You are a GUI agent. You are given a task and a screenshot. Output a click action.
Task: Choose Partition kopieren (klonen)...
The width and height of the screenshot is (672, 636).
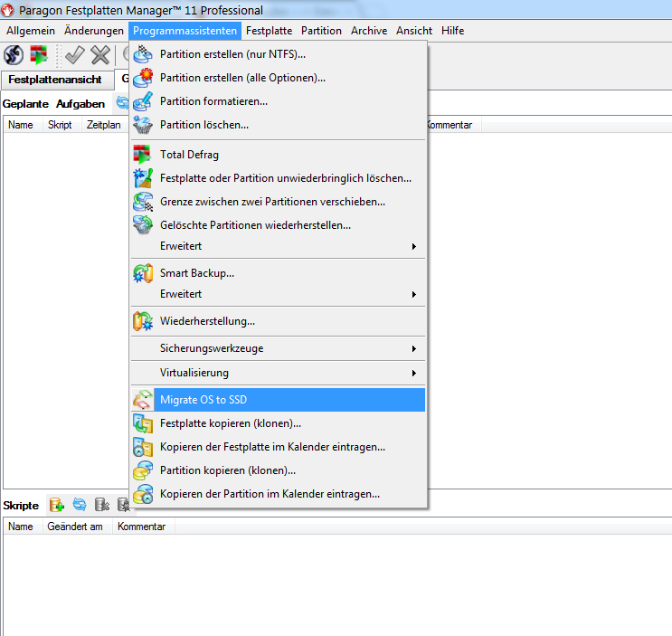click(x=279, y=470)
